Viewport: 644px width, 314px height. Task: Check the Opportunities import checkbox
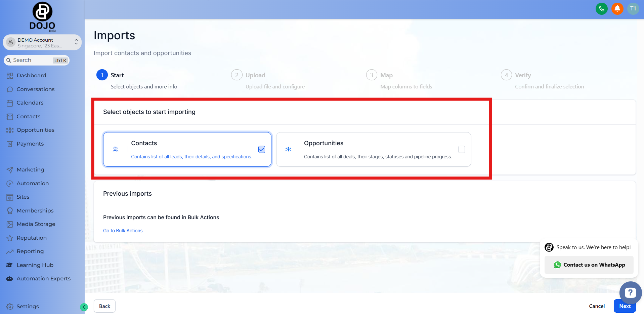click(x=462, y=149)
